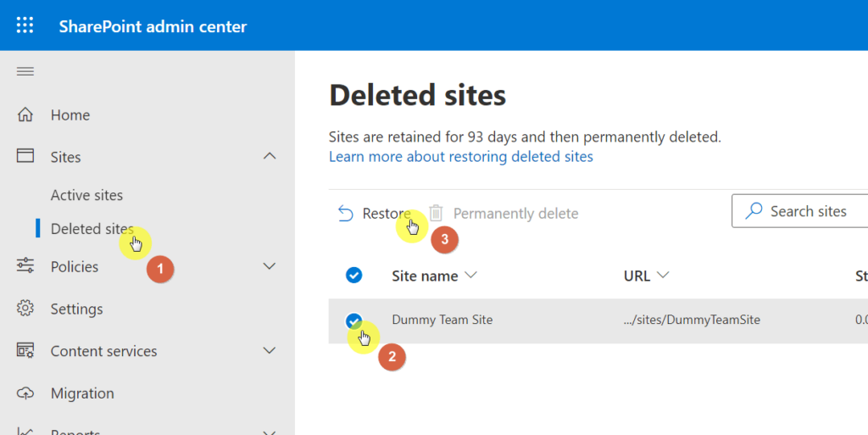
Task: Collapse the Sites section chevron
Action: click(269, 156)
